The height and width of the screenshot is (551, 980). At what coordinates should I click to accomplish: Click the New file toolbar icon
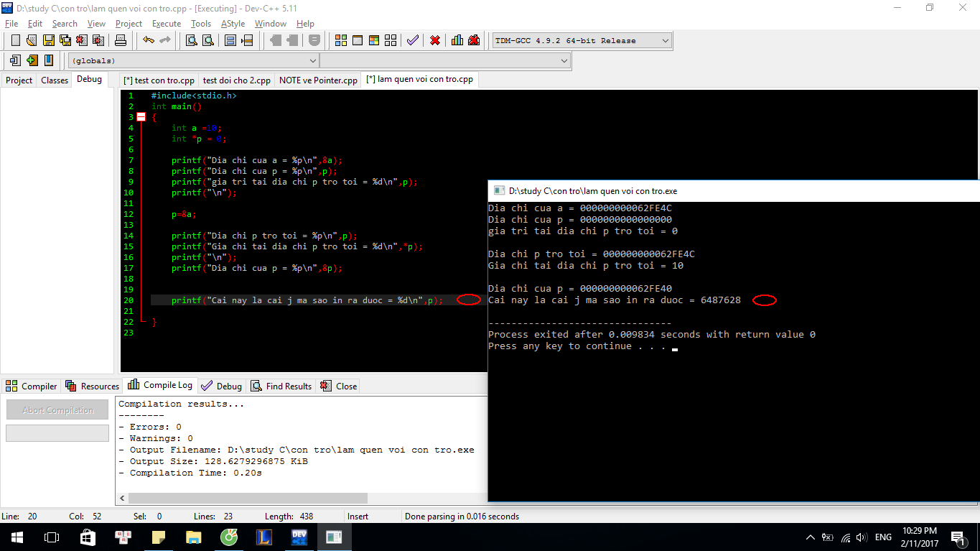coord(15,40)
